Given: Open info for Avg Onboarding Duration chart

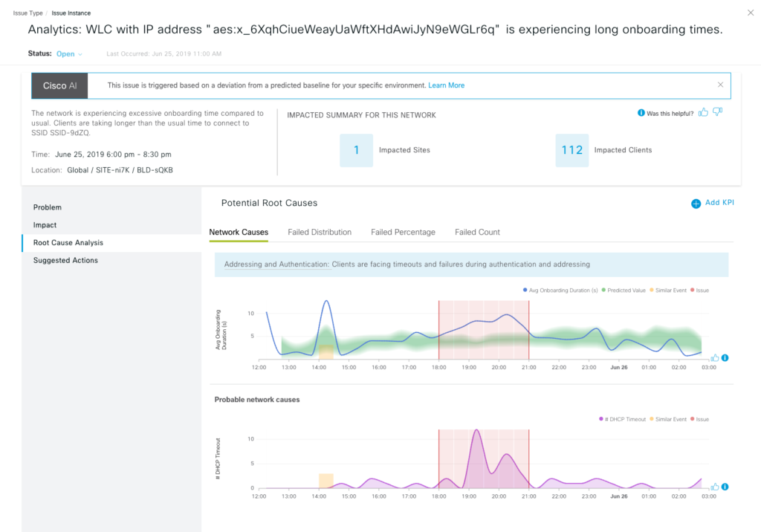Looking at the screenshot, I should coord(725,357).
